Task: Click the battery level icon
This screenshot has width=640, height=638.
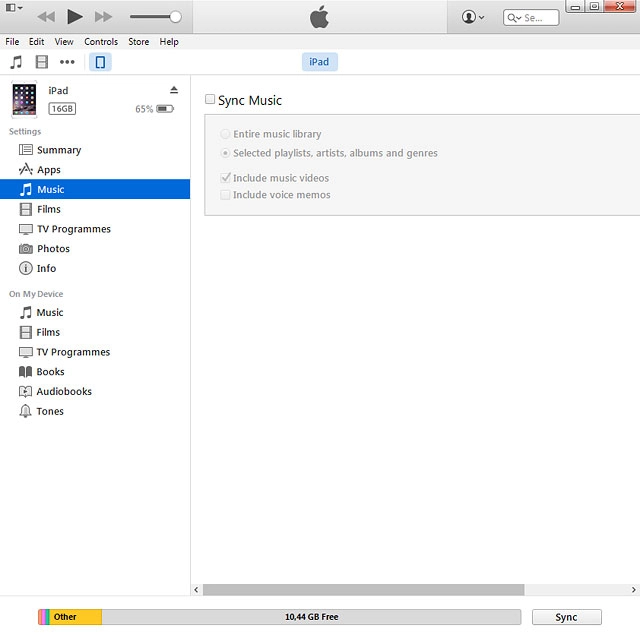Action: tap(165, 109)
